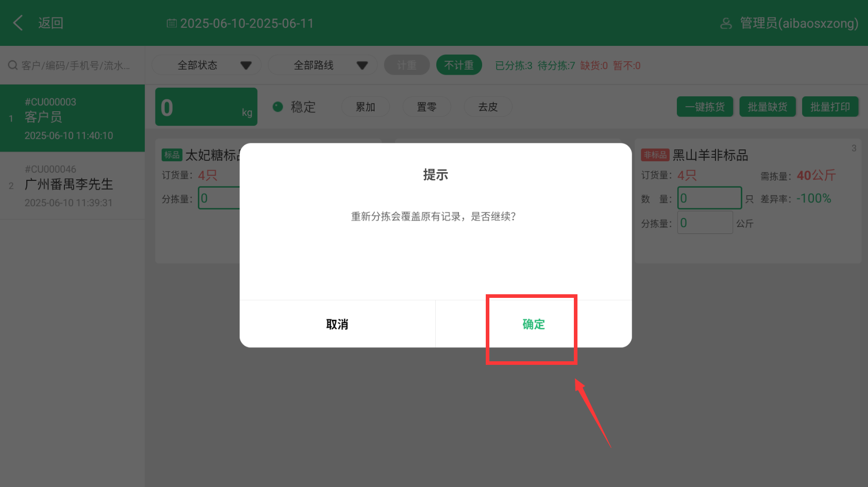868x487 pixels.
Task: Cancel the dialog with 取消
Action: coord(337,324)
